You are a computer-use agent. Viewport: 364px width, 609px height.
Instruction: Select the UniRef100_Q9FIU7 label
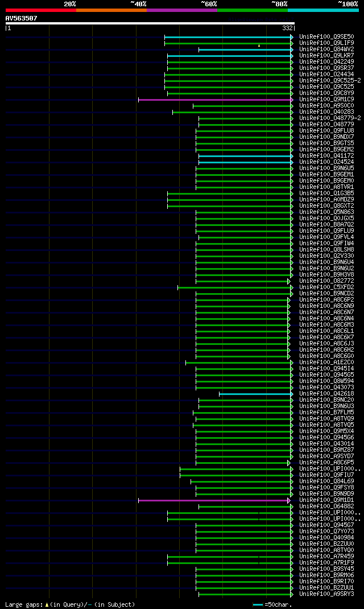326,475
